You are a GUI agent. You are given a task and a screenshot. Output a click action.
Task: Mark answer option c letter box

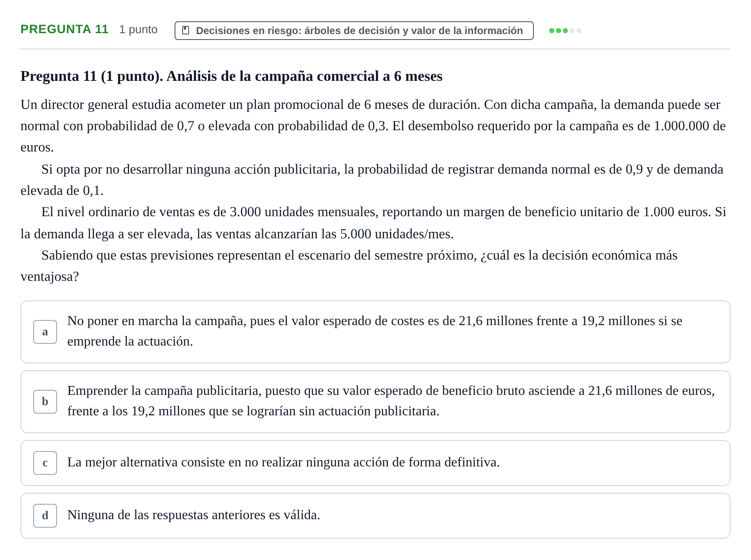(x=45, y=463)
